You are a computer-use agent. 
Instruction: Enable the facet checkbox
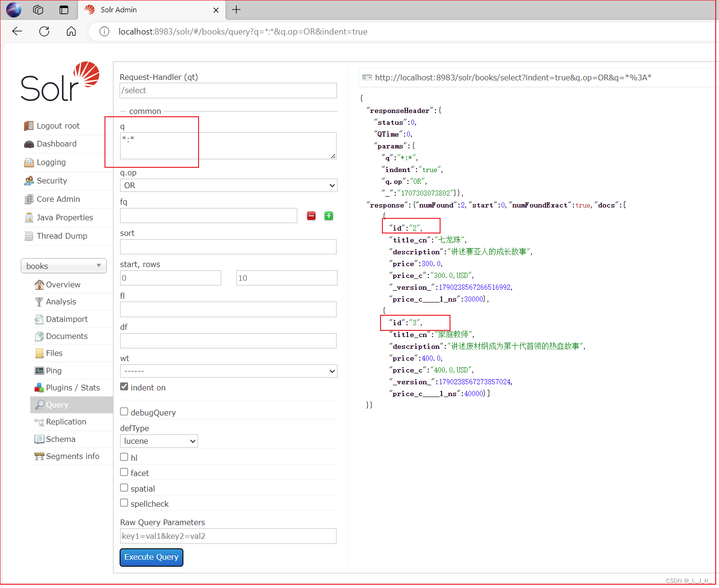click(x=124, y=472)
